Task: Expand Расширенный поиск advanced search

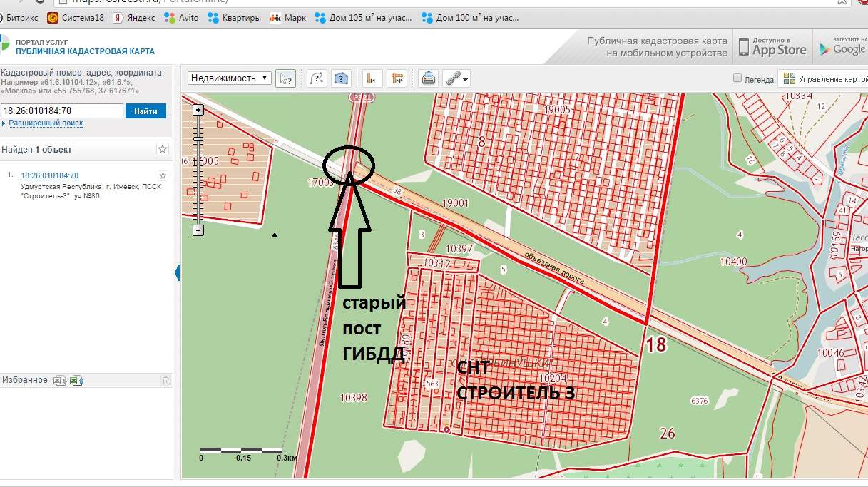Action: coord(46,123)
